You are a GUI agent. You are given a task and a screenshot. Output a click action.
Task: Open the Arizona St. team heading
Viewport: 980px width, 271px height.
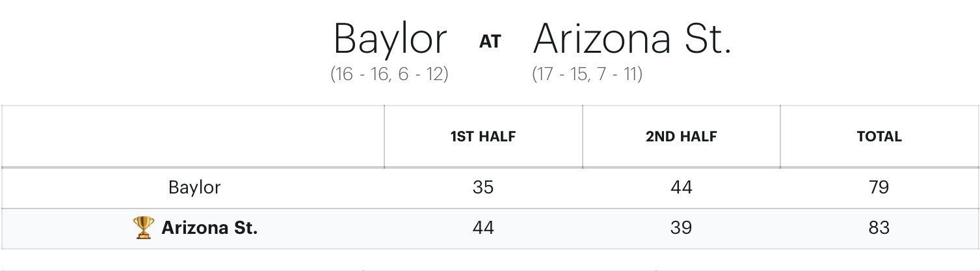pos(632,39)
